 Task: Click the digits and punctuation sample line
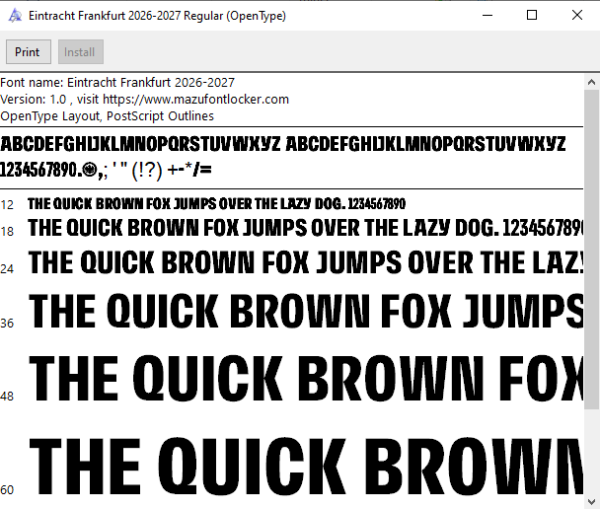tap(106, 170)
